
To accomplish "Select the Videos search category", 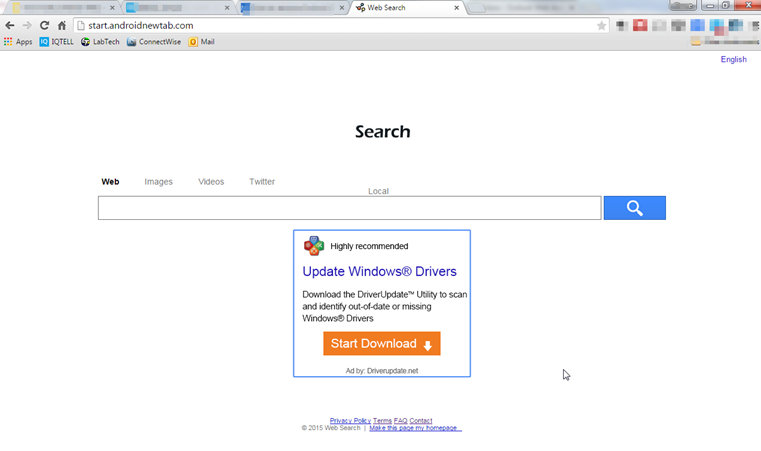I will point(211,182).
